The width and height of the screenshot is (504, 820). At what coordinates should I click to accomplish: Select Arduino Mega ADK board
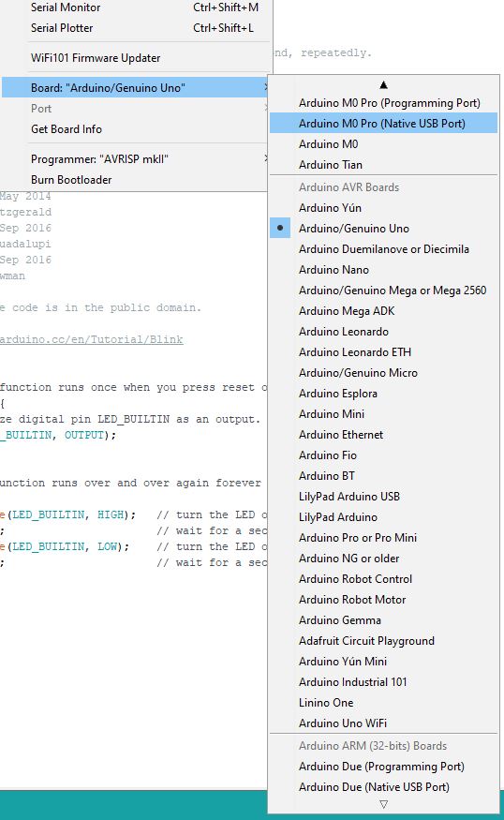383,310
